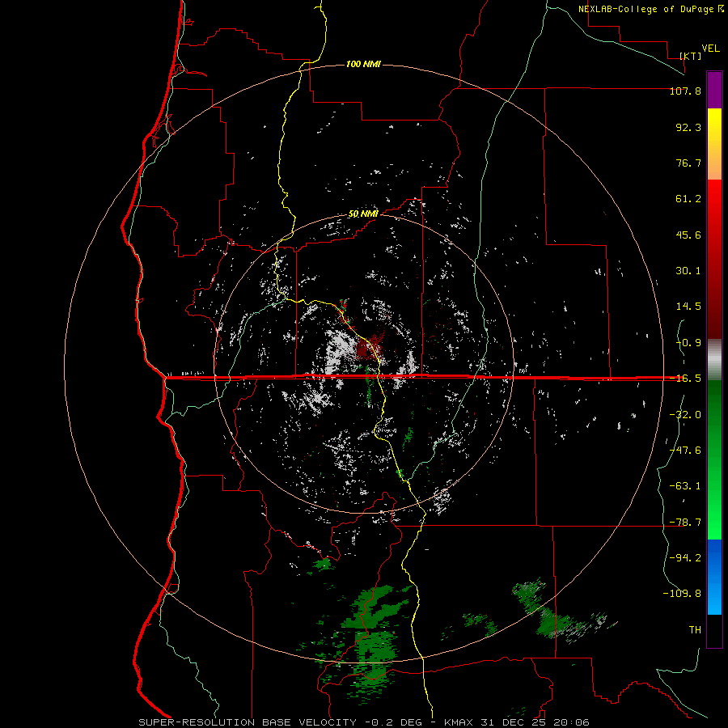Select the -16.5 scale value
The width and height of the screenshot is (728, 728).
[x=685, y=379]
